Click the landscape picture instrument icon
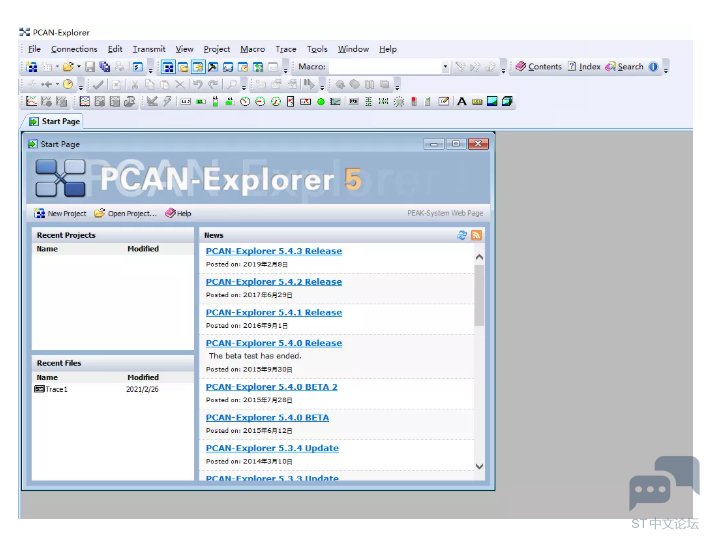The image size is (708, 539). tap(492, 102)
